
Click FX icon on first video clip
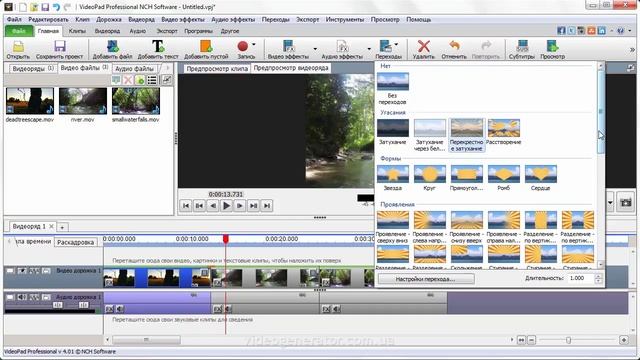coord(109,282)
